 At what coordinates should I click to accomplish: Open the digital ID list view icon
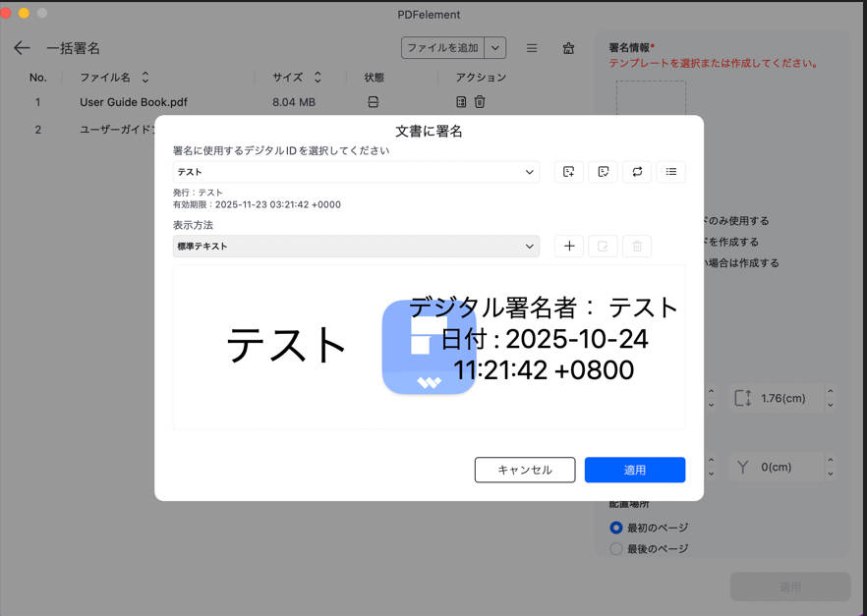pos(670,172)
